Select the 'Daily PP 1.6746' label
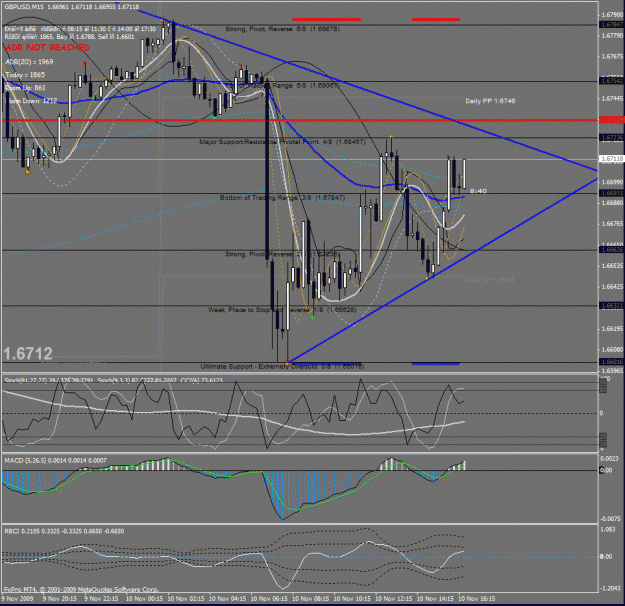Screen dimensions: 625x606 click(x=490, y=101)
